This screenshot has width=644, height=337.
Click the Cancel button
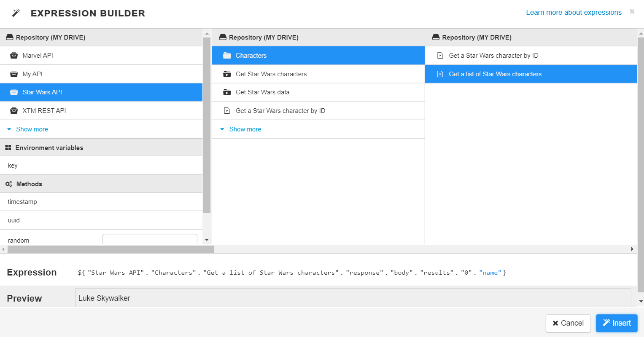(568, 323)
